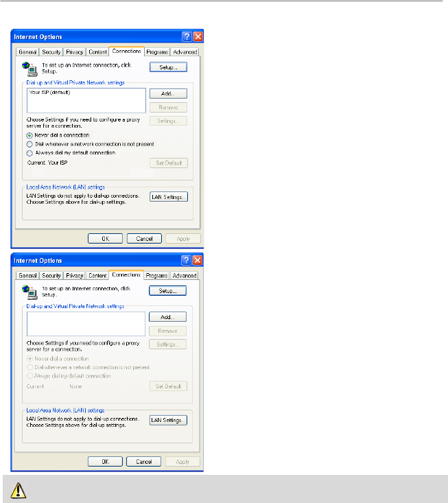Click the help question mark in upper dialog
Viewport: 448px width, 503px height.
coord(187,37)
